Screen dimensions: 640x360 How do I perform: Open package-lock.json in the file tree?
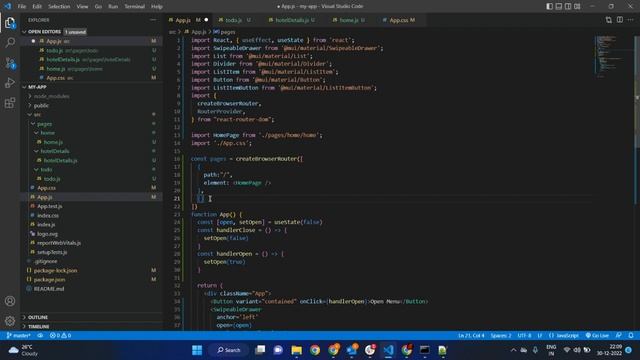coord(56,271)
